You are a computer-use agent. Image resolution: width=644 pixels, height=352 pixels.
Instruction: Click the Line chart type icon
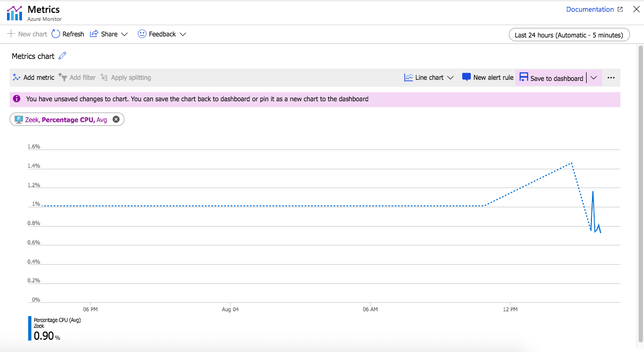pyautogui.click(x=409, y=77)
